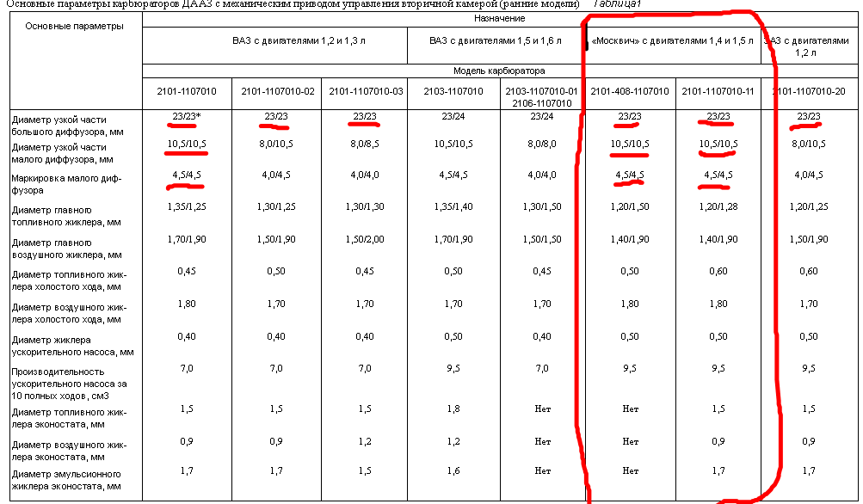
Task: Select econostat air jet '0,9' under 2101-1107010-20
Action: (x=809, y=440)
